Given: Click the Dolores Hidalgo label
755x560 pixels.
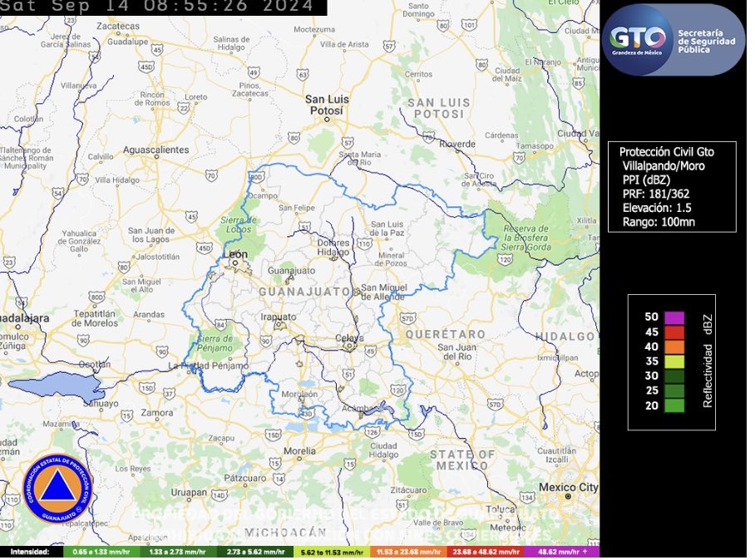Looking at the screenshot, I should coord(333,248).
